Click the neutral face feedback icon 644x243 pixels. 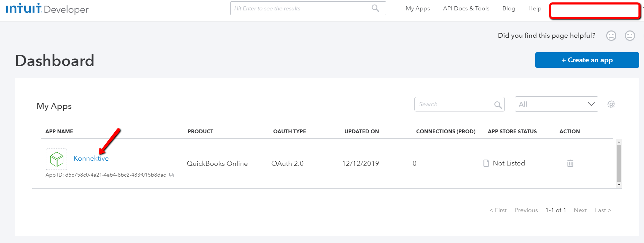tap(630, 36)
